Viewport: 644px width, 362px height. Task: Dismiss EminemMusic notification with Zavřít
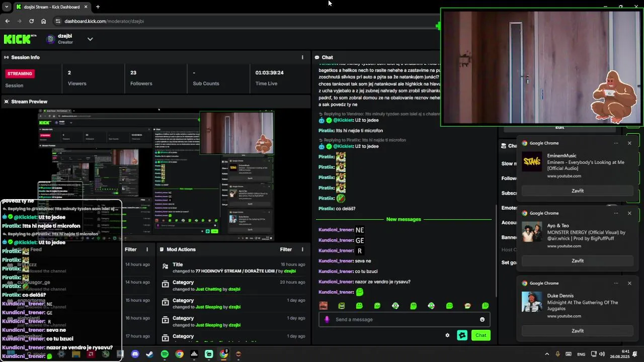[x=577, y=191]
